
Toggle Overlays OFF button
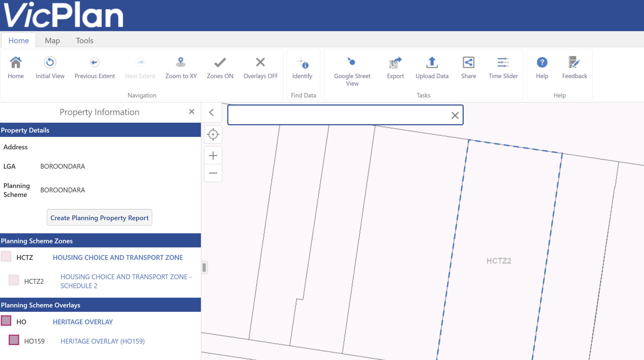click(260, 62)
